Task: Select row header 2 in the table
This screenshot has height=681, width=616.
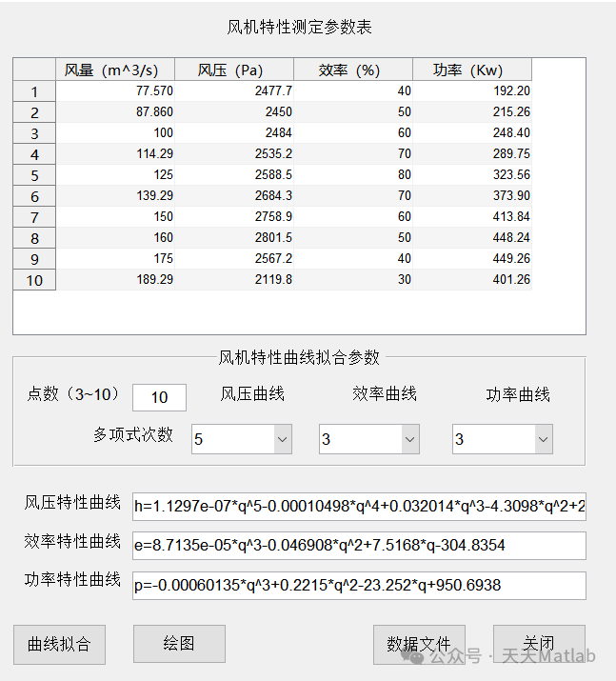Action: point(34,112)
